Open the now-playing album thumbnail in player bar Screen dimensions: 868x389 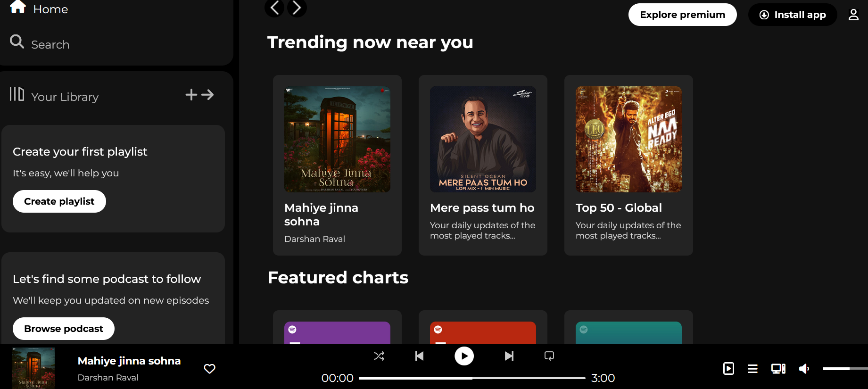click(33, 368)
